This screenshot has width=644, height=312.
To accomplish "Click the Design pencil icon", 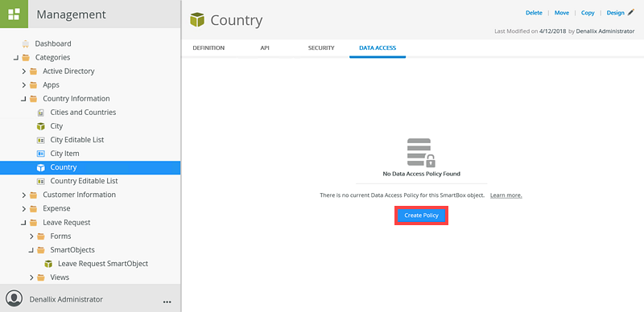I will pyautogui.click(x=631, y=13).
